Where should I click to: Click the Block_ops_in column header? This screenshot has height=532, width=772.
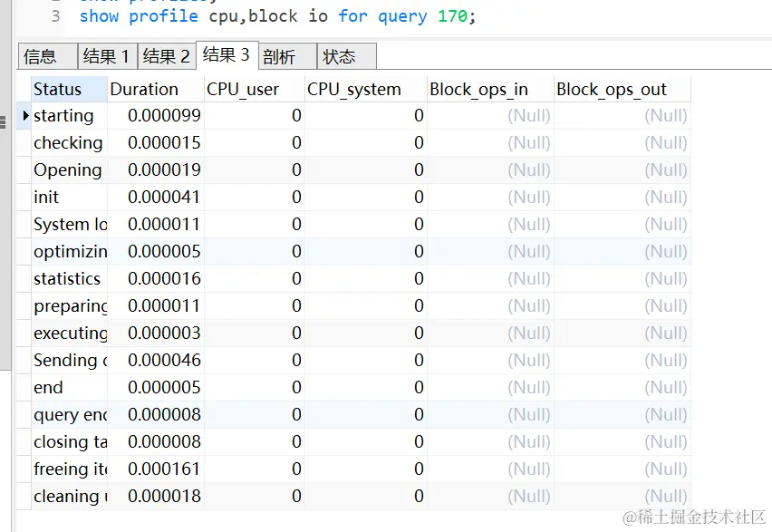click(490, 89)
